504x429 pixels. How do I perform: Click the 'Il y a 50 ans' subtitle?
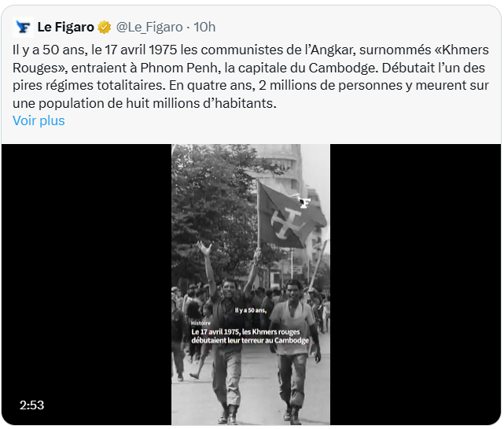[x=250, y=311]
